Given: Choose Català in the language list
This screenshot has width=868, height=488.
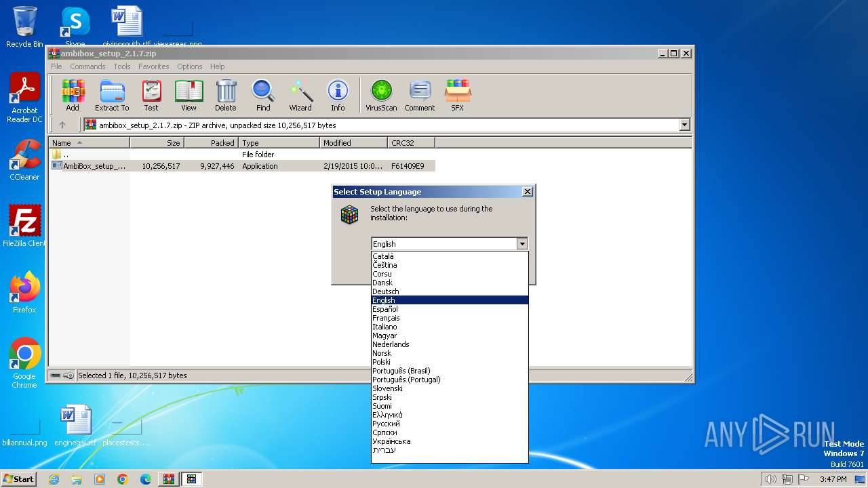Looking at the screenshot, I should click(x=450, y=256).
